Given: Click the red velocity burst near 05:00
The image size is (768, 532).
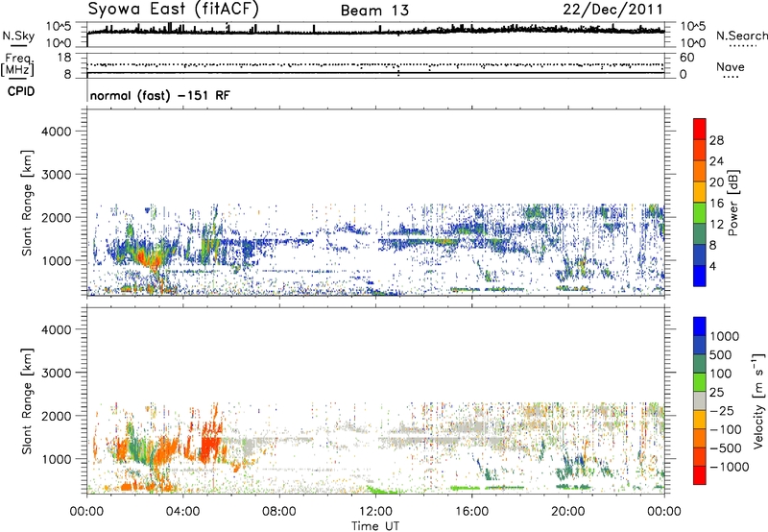Looking at the screenshot, I should pyautogui.click(x=210, y=441).
